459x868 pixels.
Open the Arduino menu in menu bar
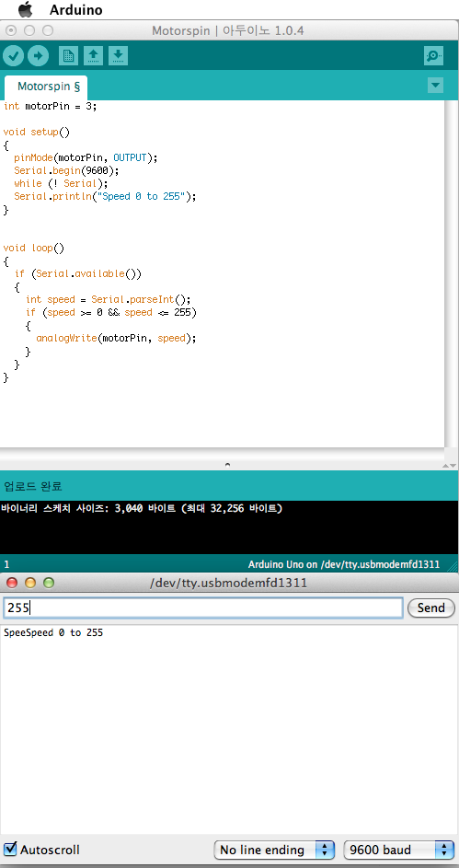click(x=75, y=10)
